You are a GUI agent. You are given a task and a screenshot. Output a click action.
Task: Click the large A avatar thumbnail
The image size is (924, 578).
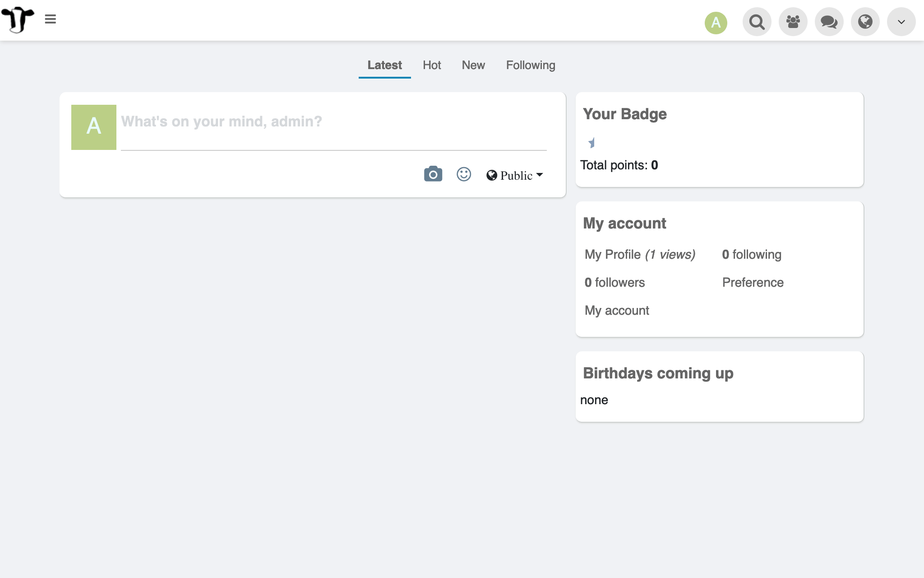coord(94,127)
